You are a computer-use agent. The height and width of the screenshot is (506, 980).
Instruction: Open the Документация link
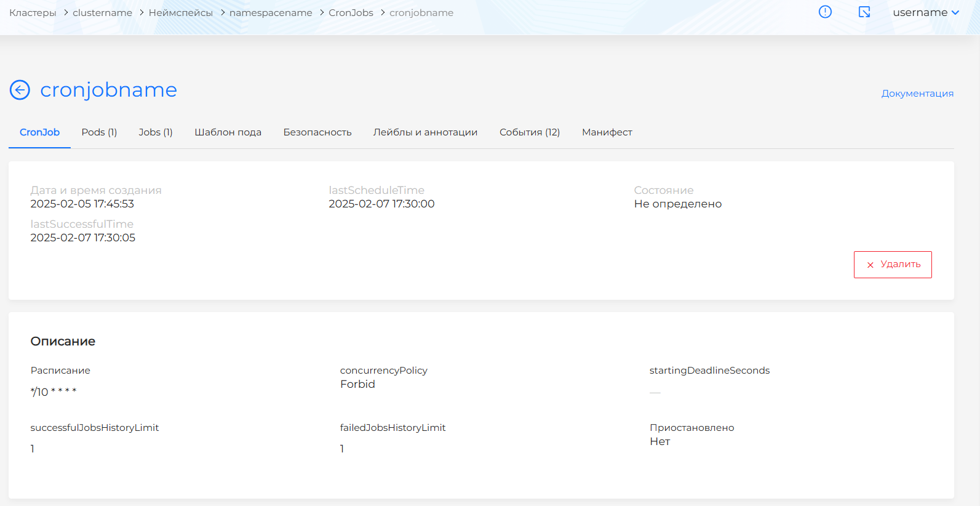tap(917, 94)
